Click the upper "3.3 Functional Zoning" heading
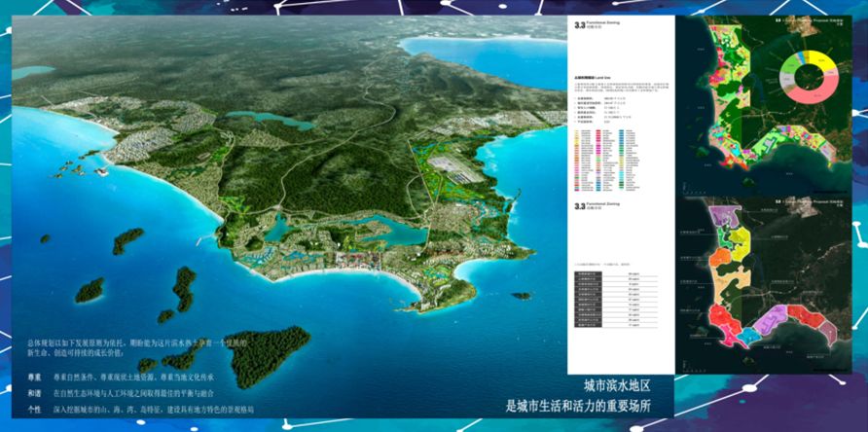 pos(597,24)
